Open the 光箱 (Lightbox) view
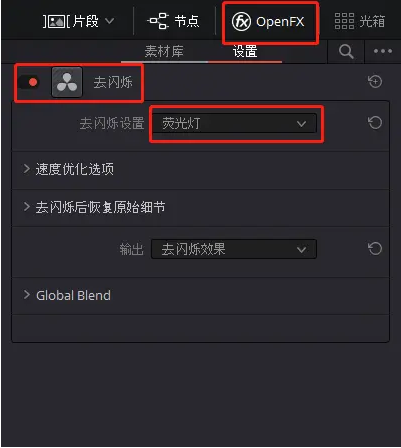The width and height of the screenshot is (401, 448). point(360,21)
